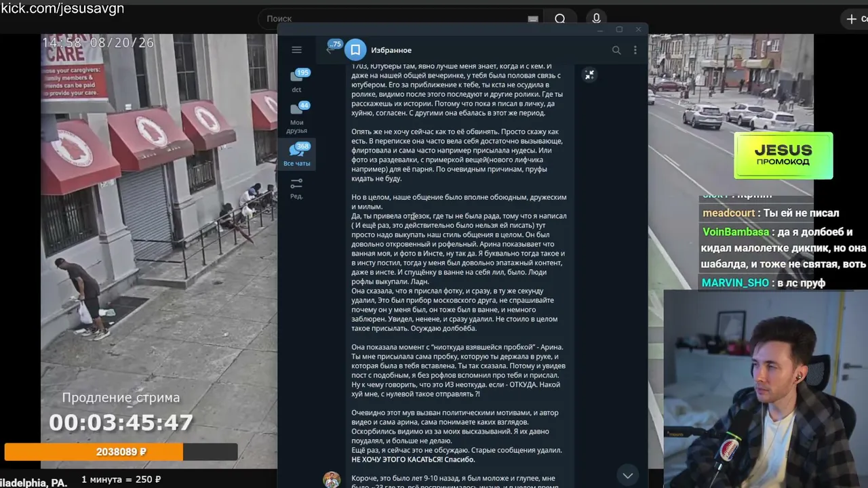The image size is (868, 488).
Task: Click the Избранное chat title
Action: pyautogui.click(x=391, y=50)
